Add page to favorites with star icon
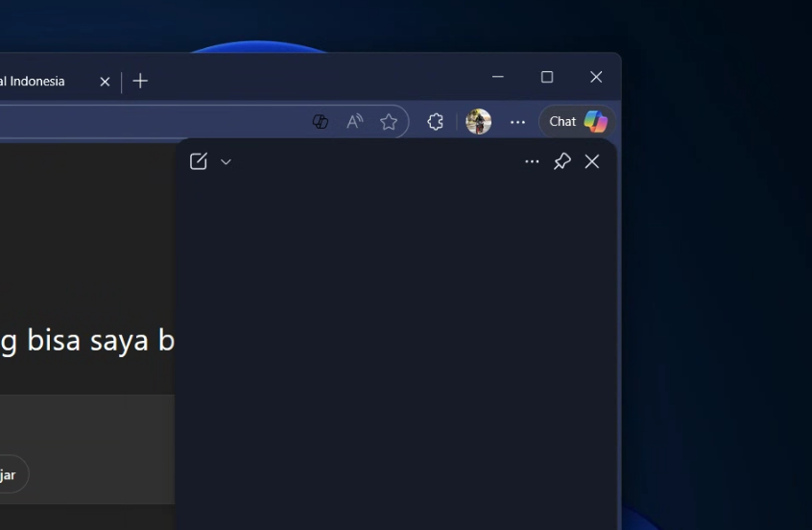Viewport: 812px width, 530px height. point(389,122)
